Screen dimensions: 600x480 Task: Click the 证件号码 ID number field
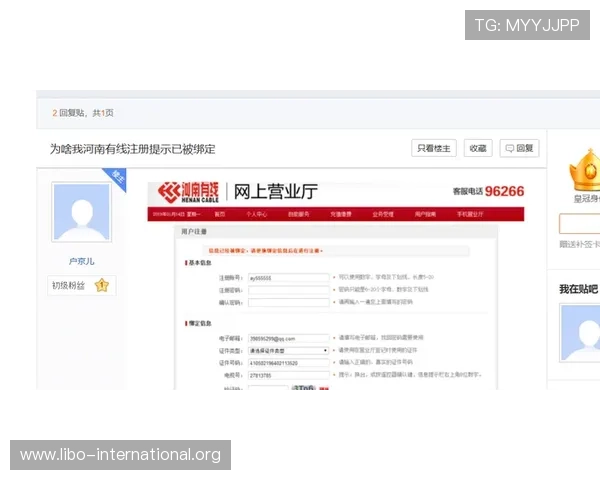(x=289, y=363)
